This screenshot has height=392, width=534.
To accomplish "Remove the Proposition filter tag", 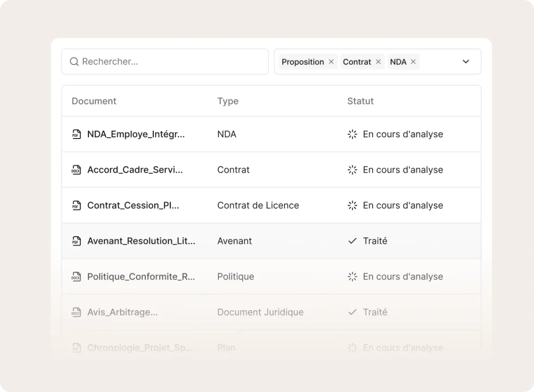I will [331, 62].
